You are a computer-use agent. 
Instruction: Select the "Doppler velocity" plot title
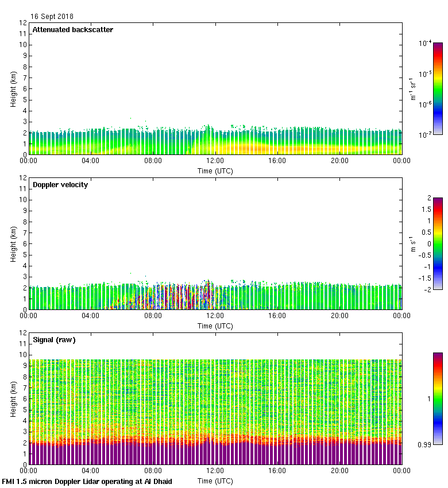pyautogui.click(x=60, y=185)
